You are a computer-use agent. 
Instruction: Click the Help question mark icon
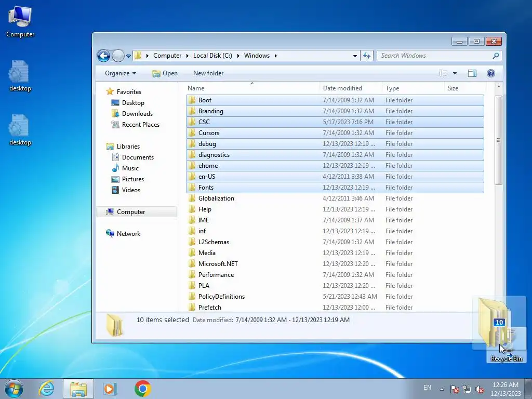click(490, 73)
